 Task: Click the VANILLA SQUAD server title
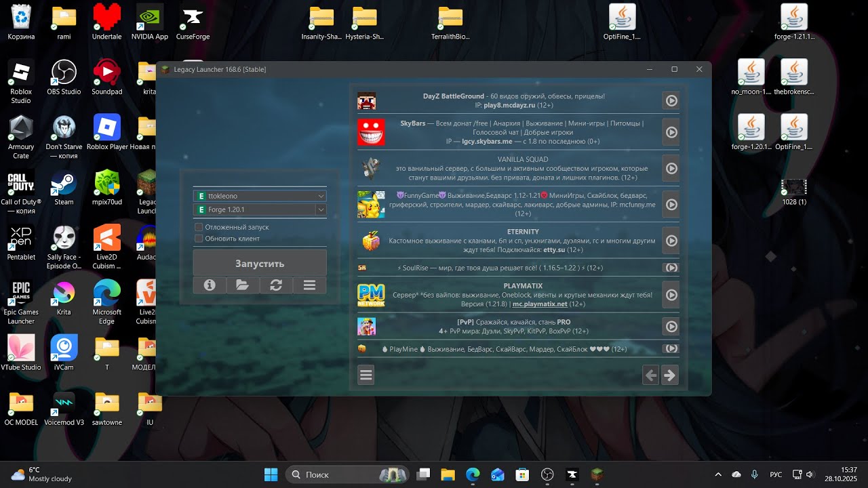pos(523,159)
